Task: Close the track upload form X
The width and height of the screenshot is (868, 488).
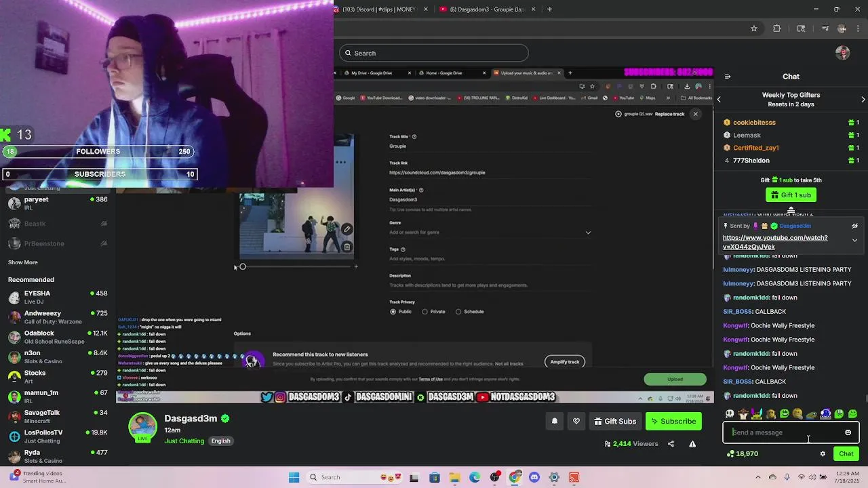Action: (695, 114)
